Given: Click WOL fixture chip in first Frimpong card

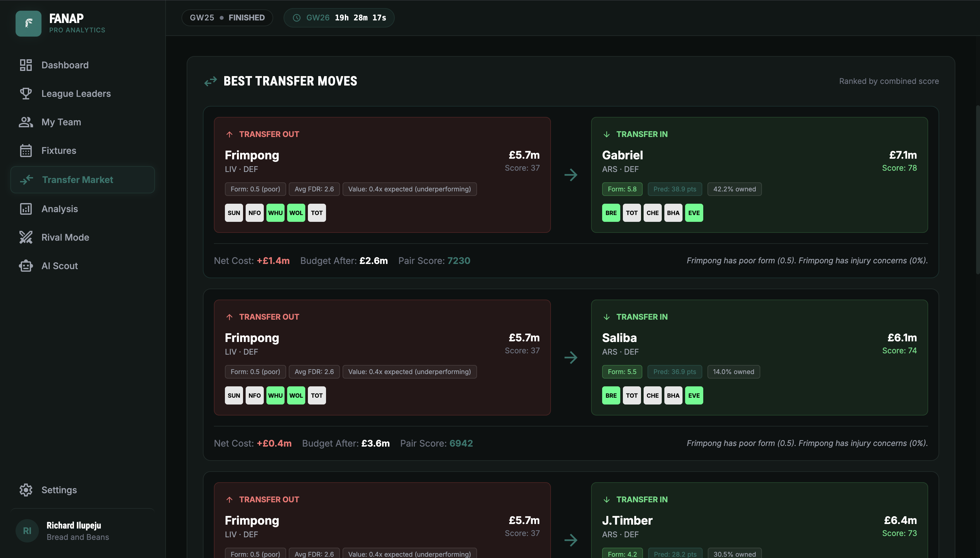Looking at the screenshot, I should click(296, 213).
